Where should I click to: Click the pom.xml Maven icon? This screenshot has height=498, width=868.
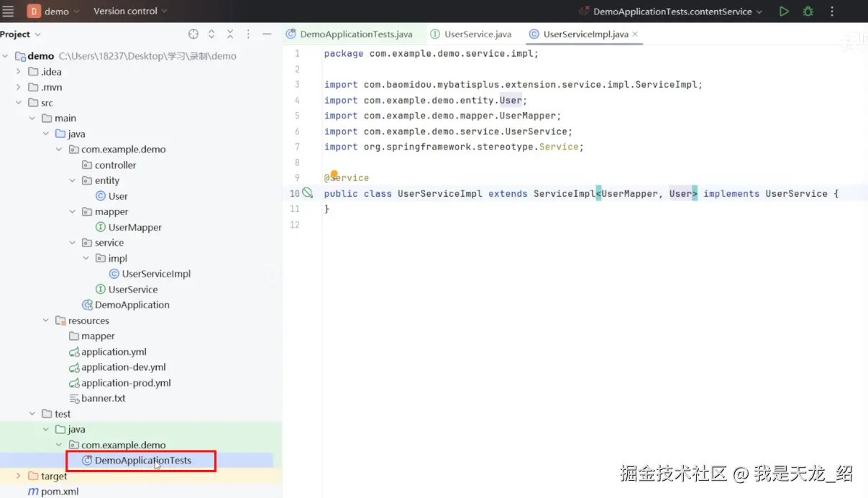[x=33, y=492]
